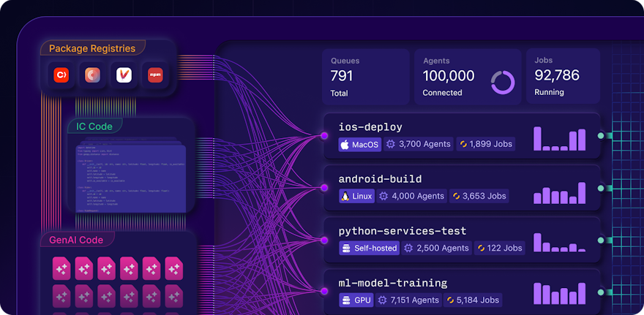Click the 7,151 Agents badge
Image resolution: width=644 pixels, height=315 pixels.
click(x=410, y=300)
